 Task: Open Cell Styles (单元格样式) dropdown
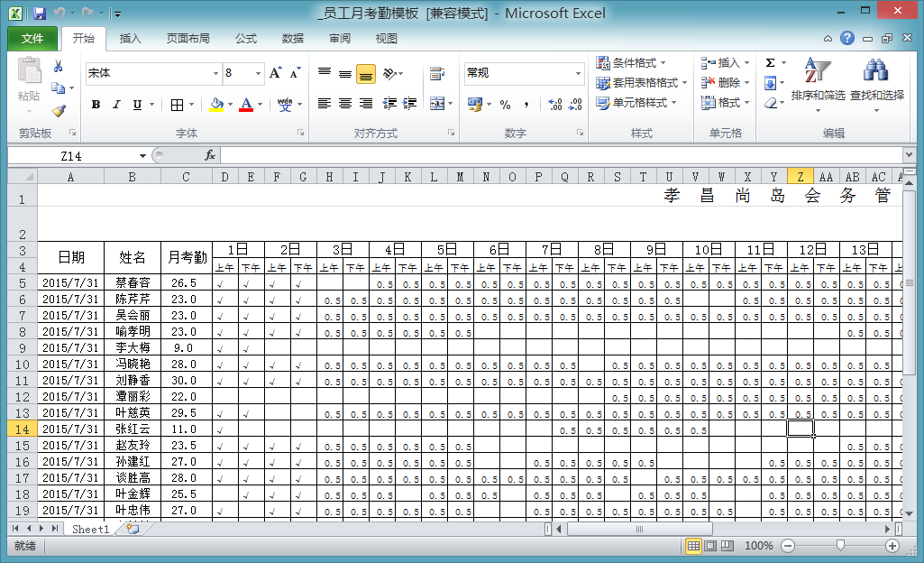tap(636, 103)
